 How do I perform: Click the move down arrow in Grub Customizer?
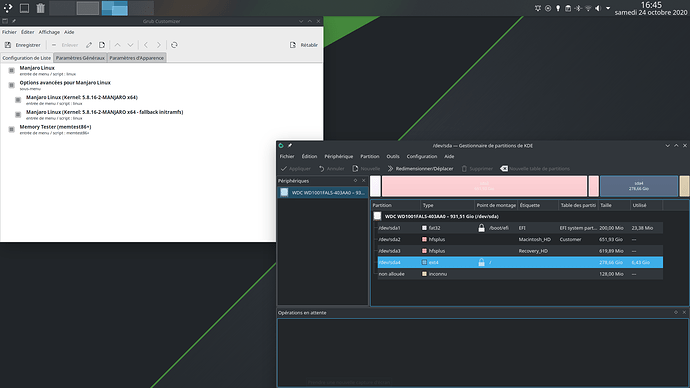[130, 45]
